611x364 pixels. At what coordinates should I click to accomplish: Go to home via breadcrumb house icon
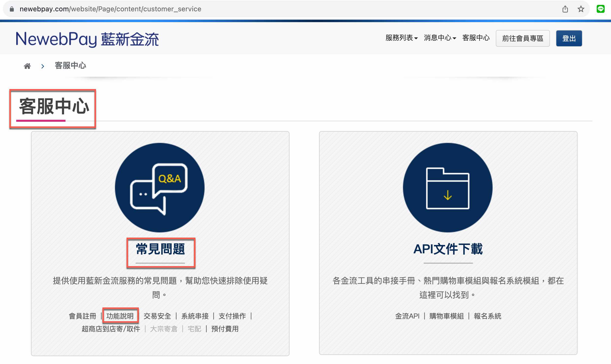coord(27,66)
